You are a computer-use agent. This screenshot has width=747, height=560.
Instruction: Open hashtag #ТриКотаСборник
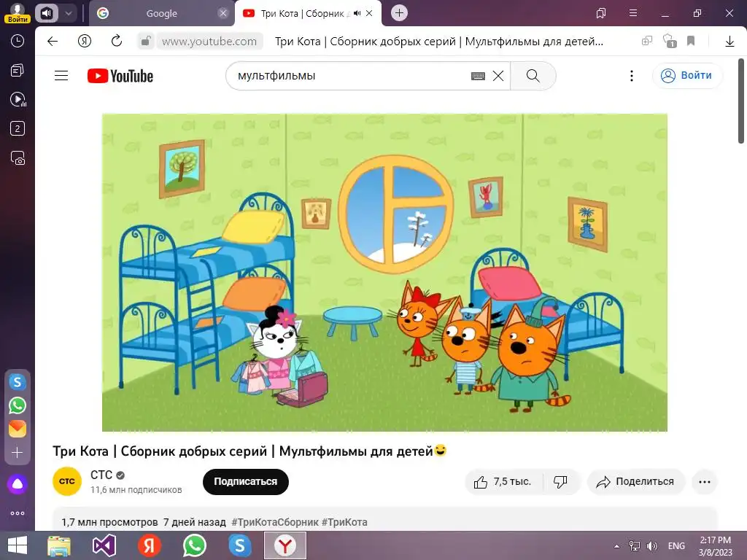275,522
